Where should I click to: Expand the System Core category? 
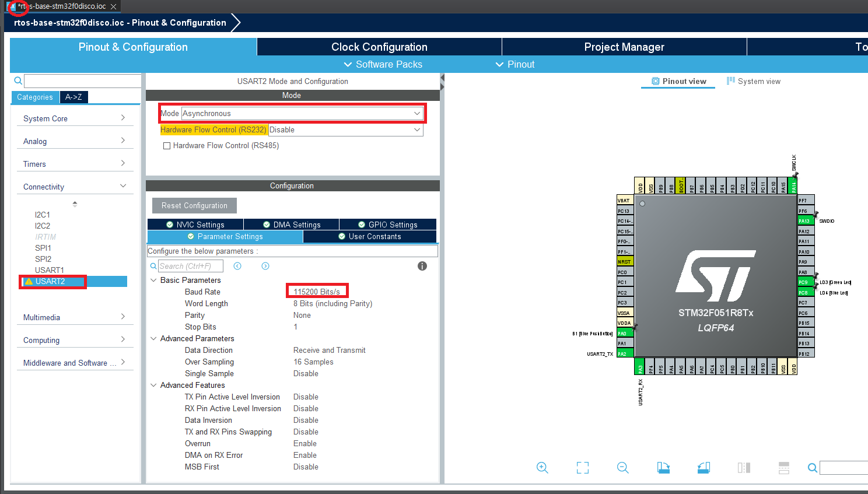(75, 118)
